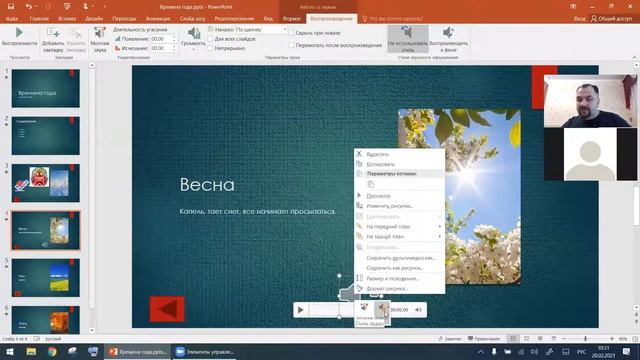Click the spring blossom picture on slide
The width and height of the screenshot is (640, 360).
click(x=483, y=196)
